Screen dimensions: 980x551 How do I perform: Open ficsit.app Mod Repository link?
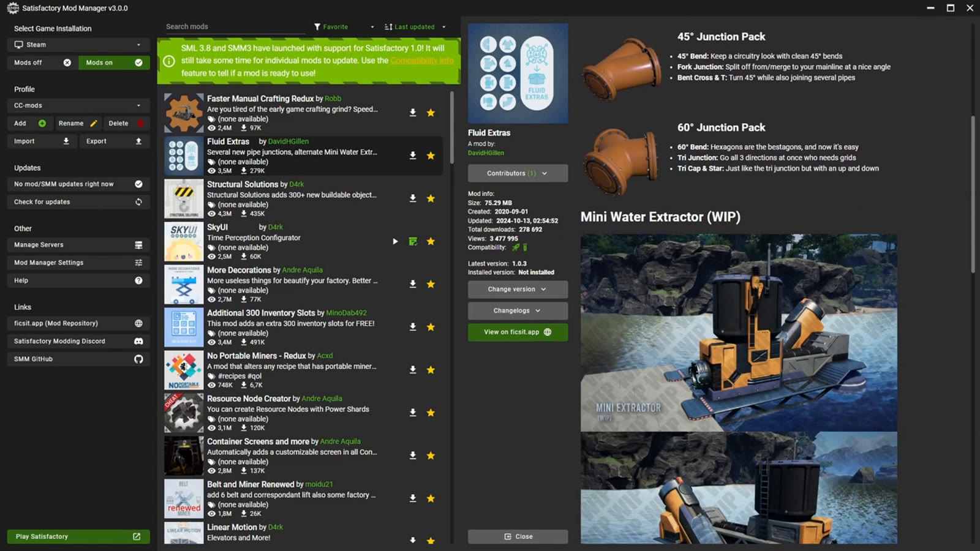[78, 323]
